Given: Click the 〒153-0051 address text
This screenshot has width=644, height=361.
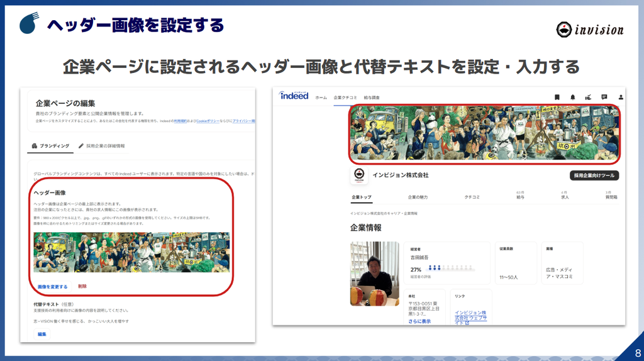Looking at the screenshot, I should tap(424, 309).
